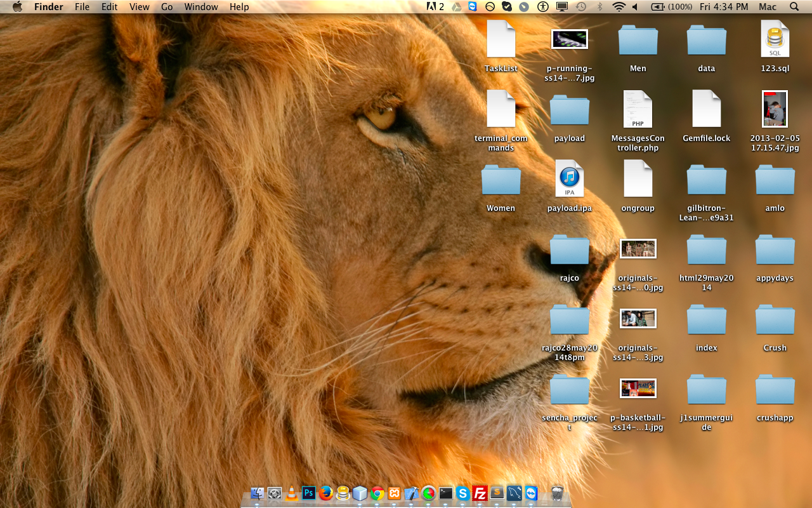
Task: Open the View menu
Action: [139, 7]
